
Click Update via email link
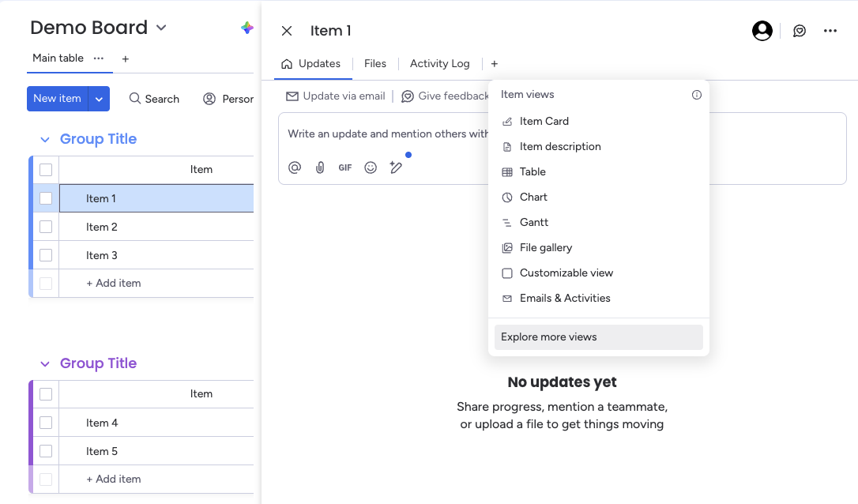click(x=336, y=96)
